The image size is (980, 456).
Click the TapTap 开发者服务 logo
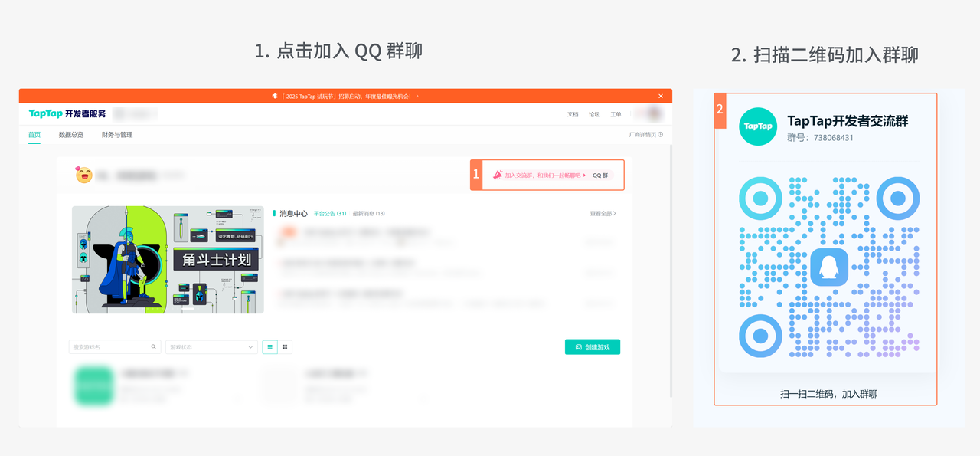67,113
